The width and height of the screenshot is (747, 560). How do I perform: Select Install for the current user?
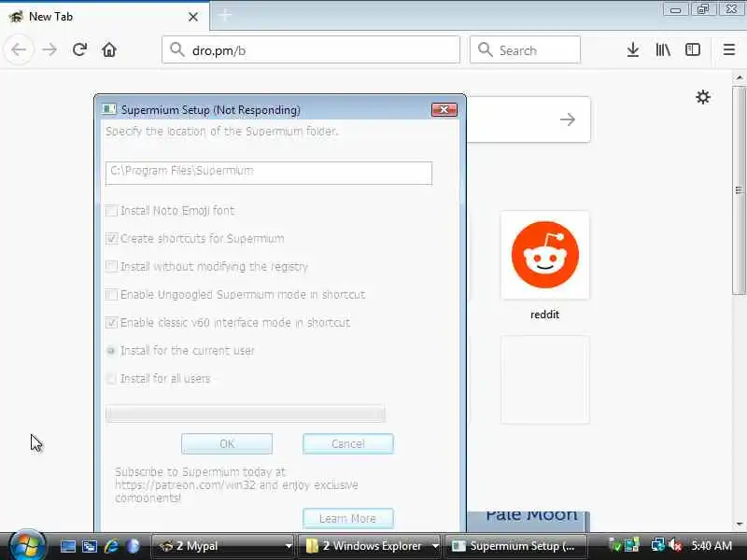(x=111, y=351)
